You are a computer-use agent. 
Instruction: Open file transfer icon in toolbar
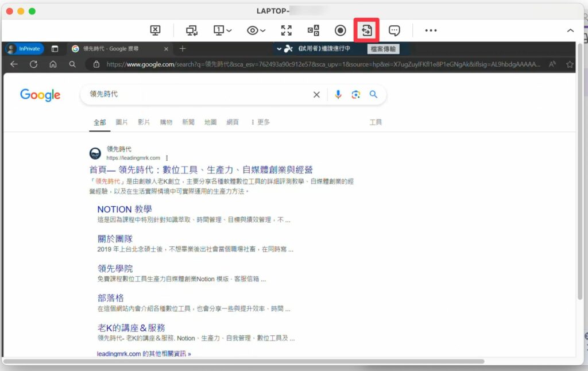tap(366, 30)
